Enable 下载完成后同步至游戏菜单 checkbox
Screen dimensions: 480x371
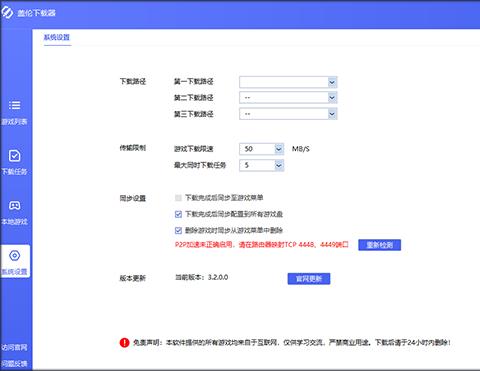click(x=178, y=198)
